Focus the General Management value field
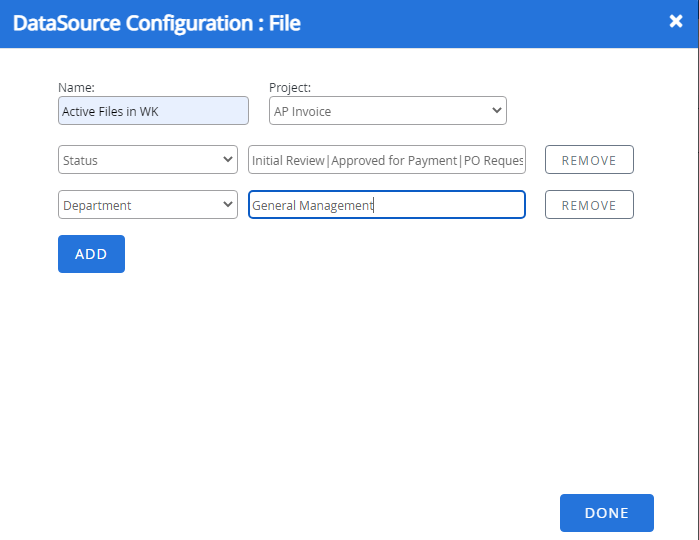The height and width of the screenshot is (540, 699). click(x=387, y=205)
